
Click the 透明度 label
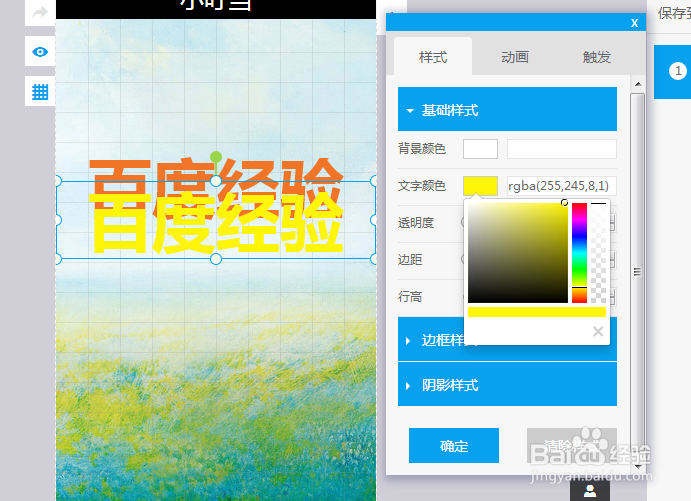[416, 223]
